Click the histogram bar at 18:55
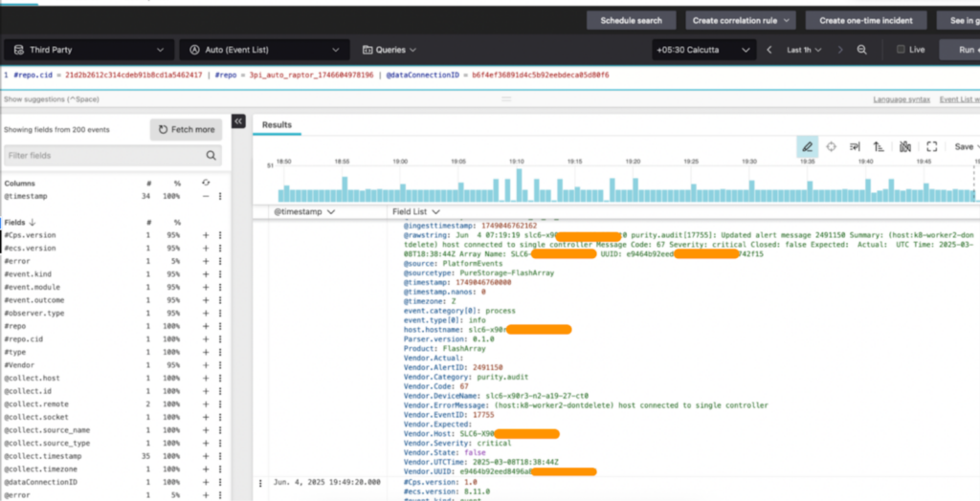The height and width of the screenshot is (501, 980). [x=345, y=189]
